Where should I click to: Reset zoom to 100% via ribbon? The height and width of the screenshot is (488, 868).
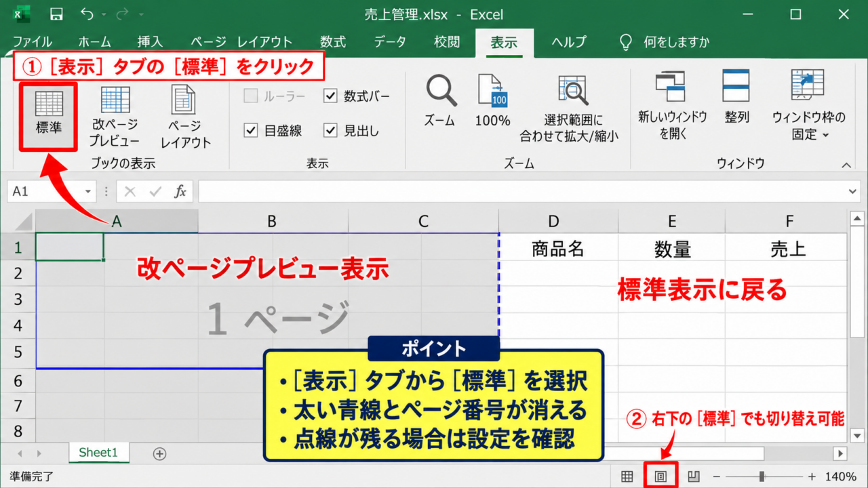[x=492, y=102]
